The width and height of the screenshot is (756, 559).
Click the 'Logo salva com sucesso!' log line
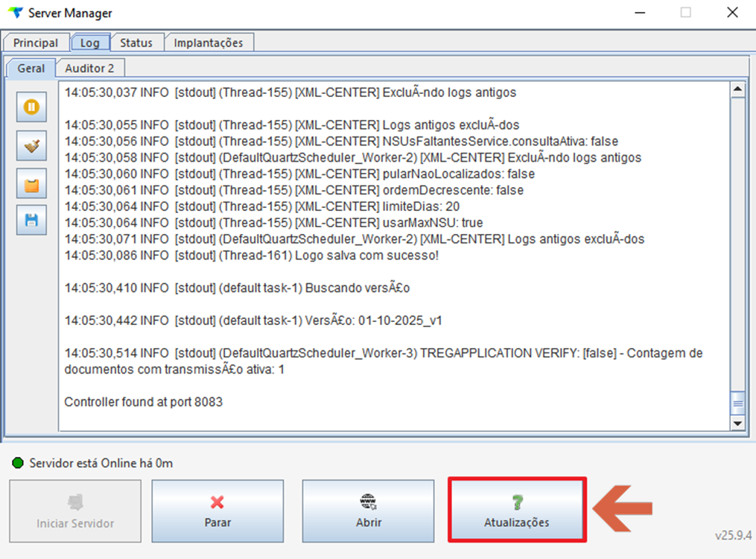coord(252,255)
